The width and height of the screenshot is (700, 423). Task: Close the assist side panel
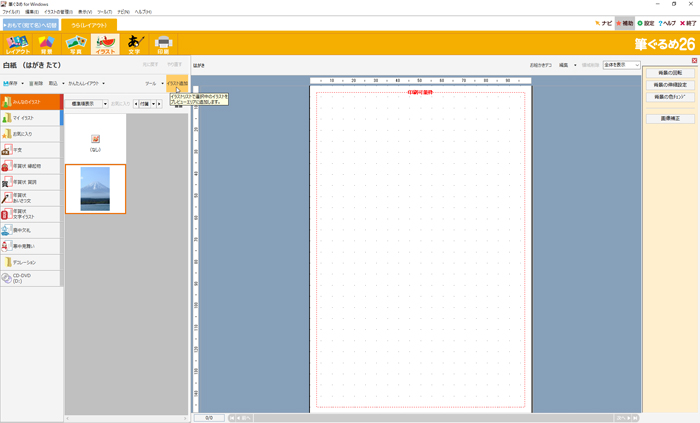coord(693,61)
